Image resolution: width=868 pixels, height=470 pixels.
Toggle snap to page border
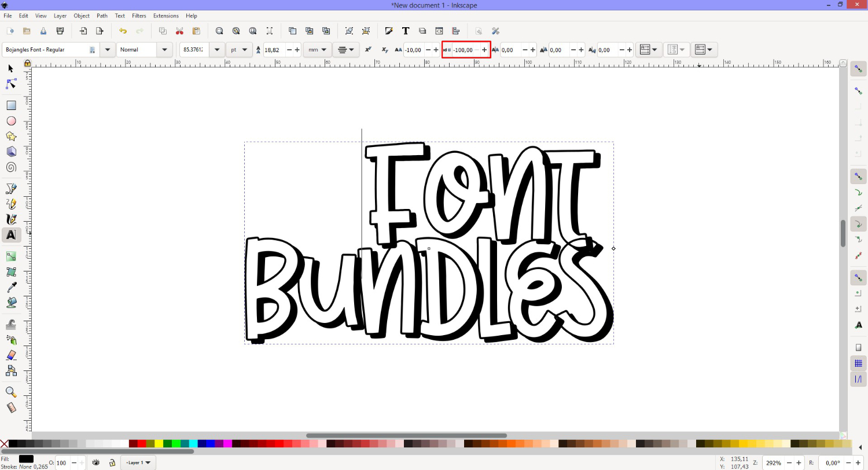[x=859, y=348]
